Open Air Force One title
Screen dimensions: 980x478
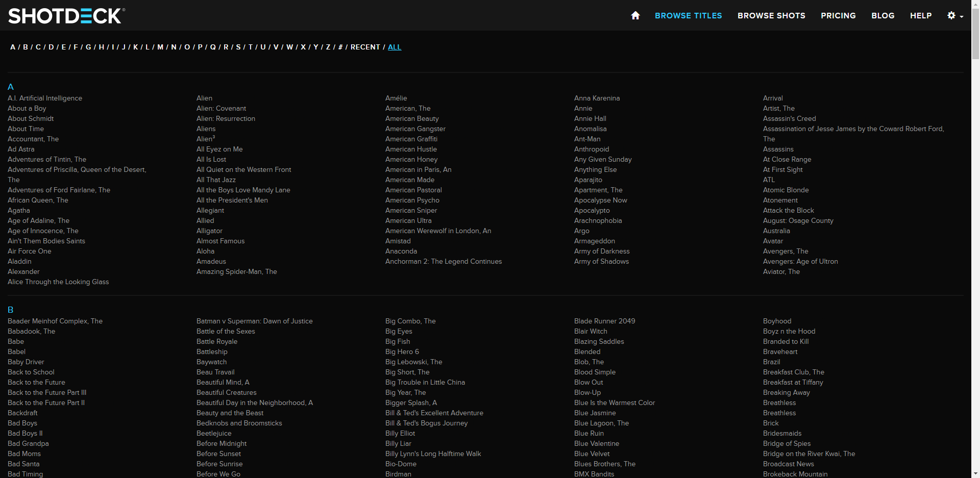[30, 251]
